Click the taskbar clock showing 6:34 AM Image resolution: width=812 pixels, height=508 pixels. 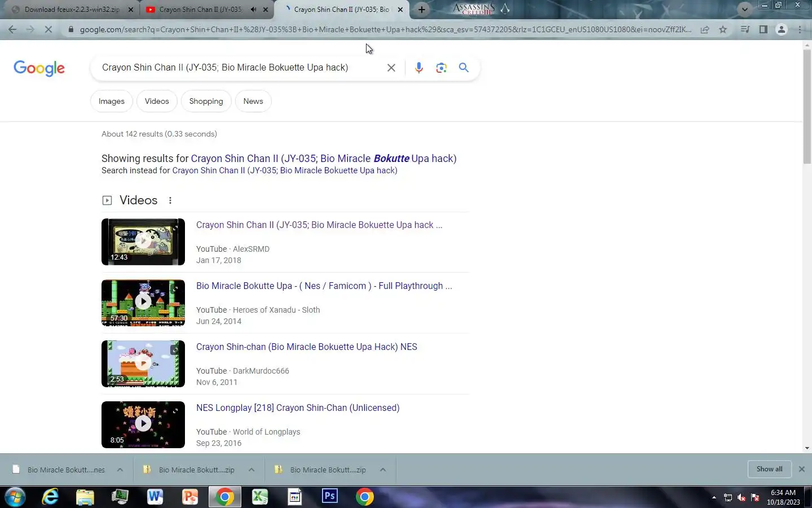pyautogui.click(x=783, y=497)
